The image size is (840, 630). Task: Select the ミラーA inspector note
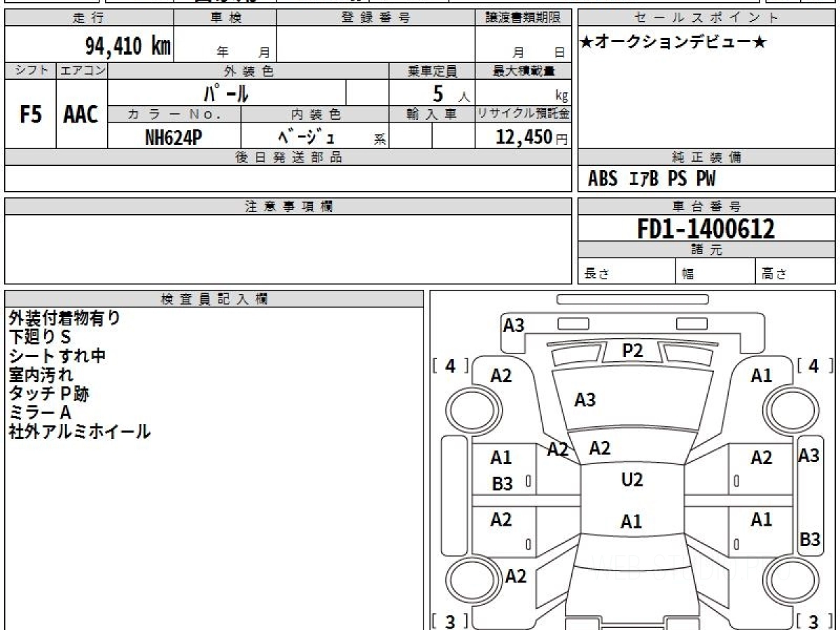pyautogui.click(x=40, y=413)
